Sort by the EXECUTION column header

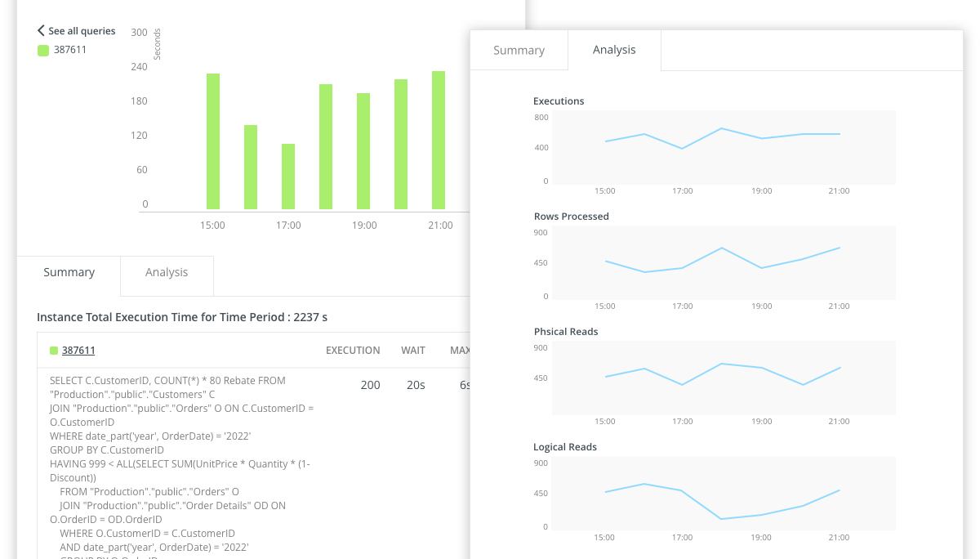tap(353, 350)
